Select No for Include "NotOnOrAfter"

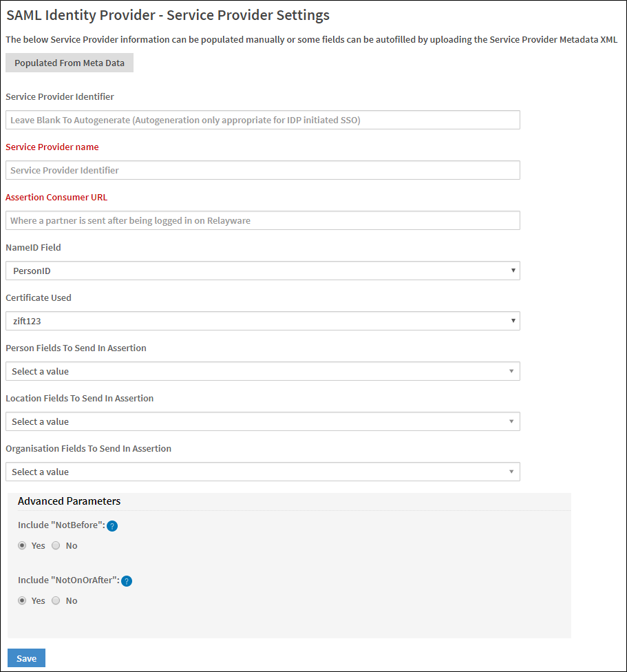pos(55,600)
